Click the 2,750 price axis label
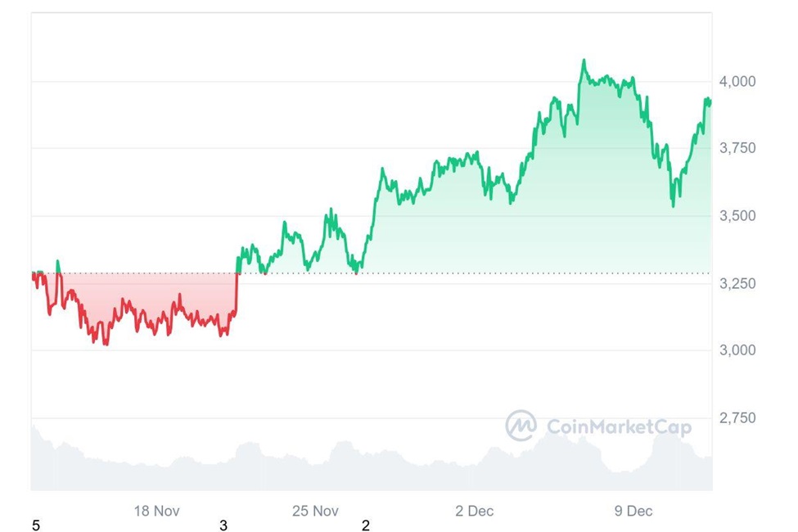The image size is (798, 532). (x=738, y=418)
